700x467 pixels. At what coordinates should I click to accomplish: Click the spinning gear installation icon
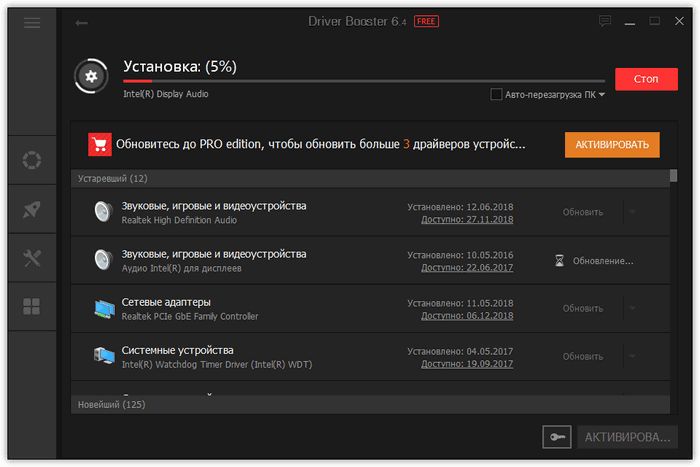[x=91, y=76]
